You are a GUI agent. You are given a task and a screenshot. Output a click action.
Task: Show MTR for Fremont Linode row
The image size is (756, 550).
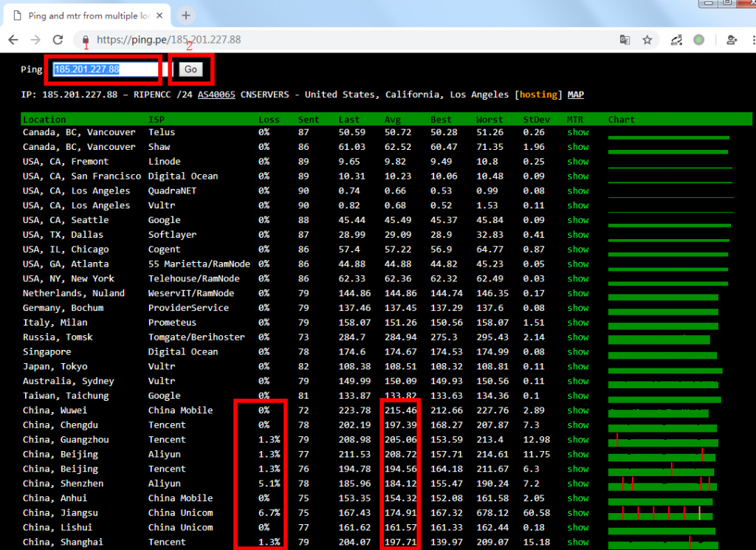[x=577, y=162]
